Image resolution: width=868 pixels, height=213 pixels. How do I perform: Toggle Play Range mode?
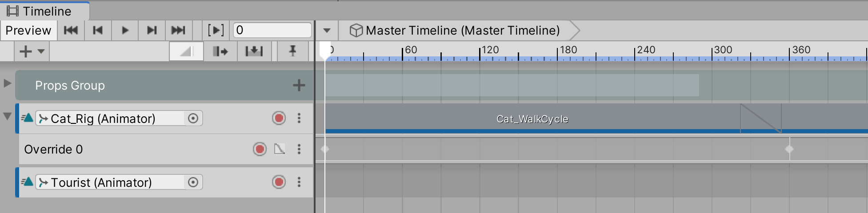[x=216, y=30]
